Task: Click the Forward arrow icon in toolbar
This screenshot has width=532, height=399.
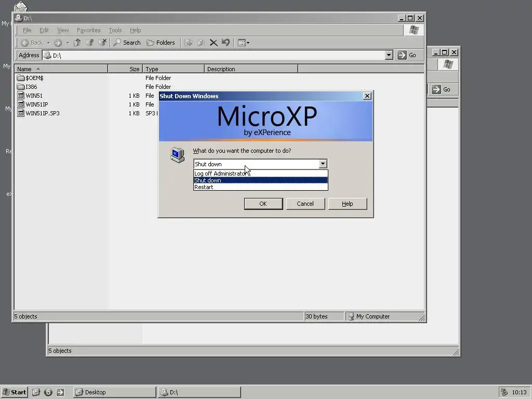Action: 58,43
